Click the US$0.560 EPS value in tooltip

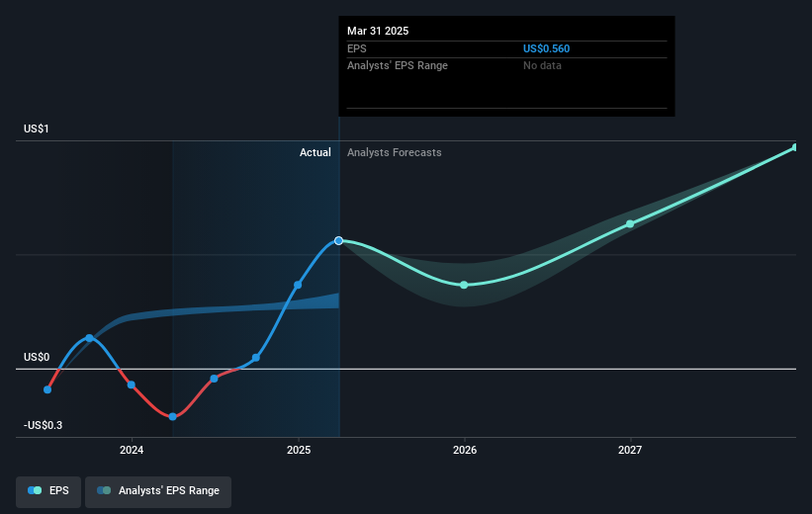tap(546, 48)
